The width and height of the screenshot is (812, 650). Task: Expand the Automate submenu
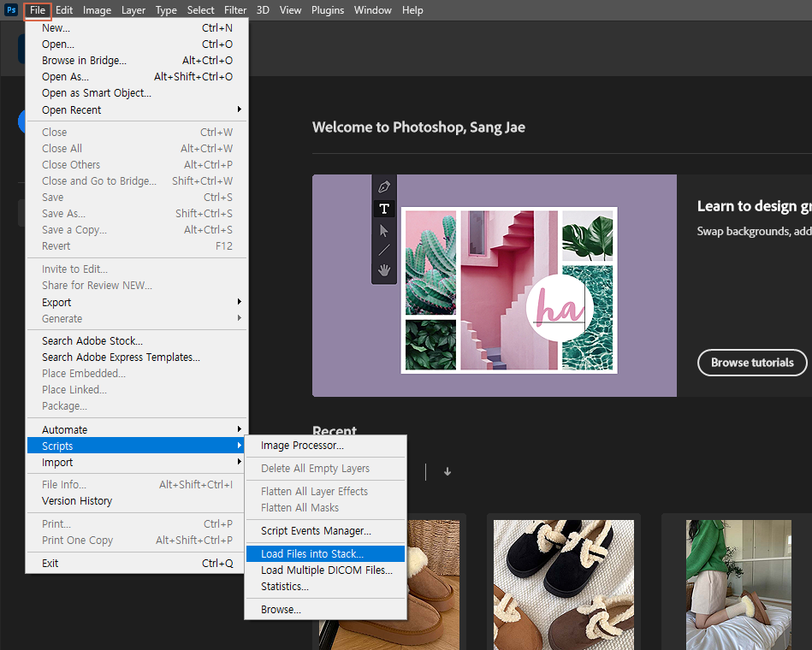pos(137,429)
